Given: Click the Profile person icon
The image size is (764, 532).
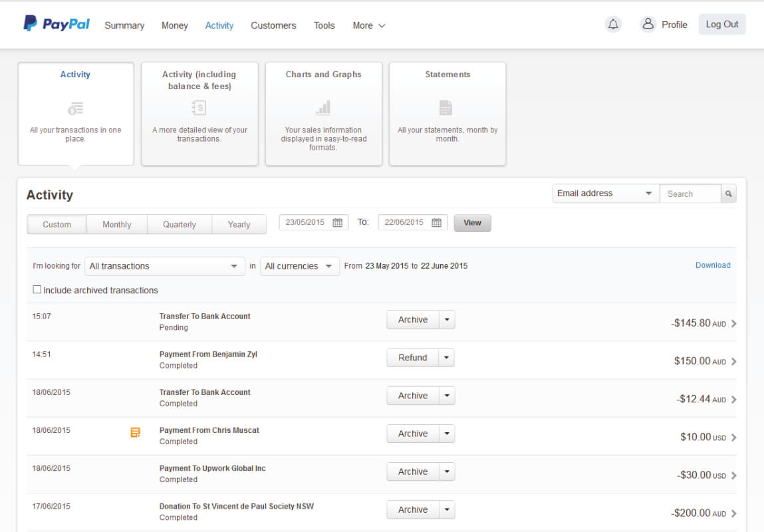Looking at the screenshot, I should click(x=648, y=24).
